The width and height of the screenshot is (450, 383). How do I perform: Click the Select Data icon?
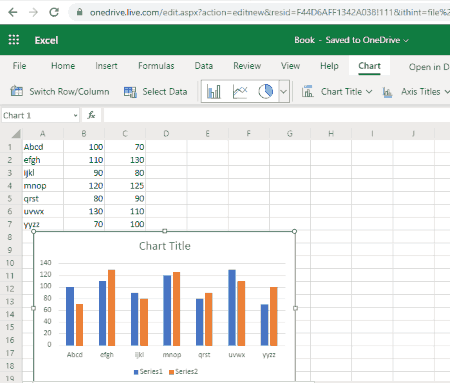[x=130, y=92]
